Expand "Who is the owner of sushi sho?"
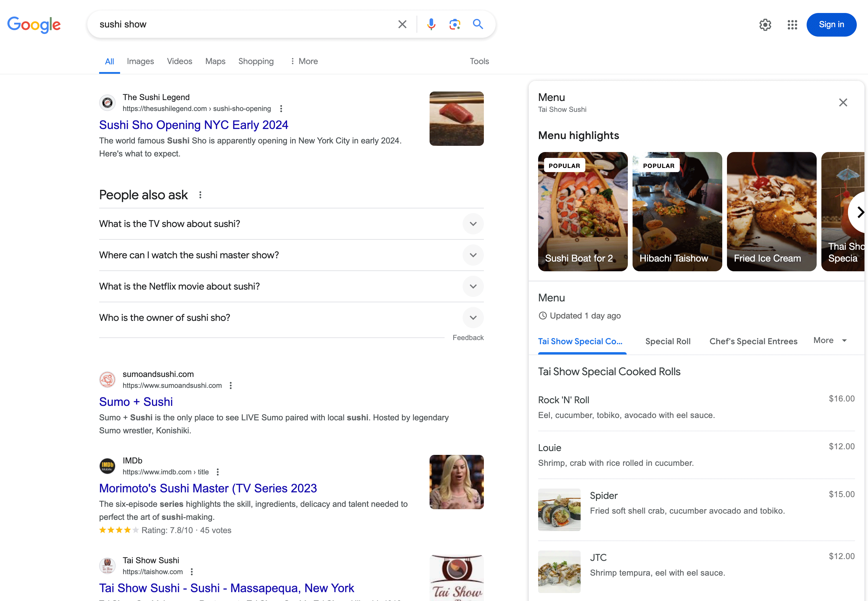Image resolution: width=868 pixels, height=601 pixels. [473, 317]
